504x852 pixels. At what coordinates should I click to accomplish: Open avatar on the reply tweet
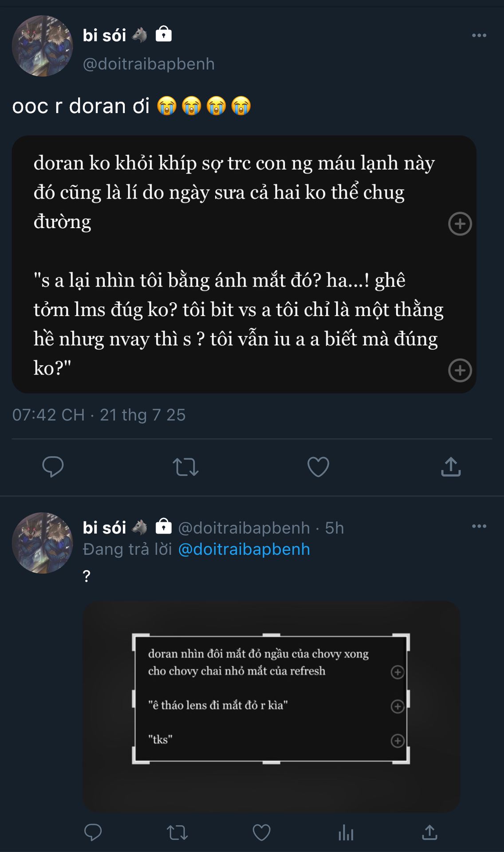(43, 543)
